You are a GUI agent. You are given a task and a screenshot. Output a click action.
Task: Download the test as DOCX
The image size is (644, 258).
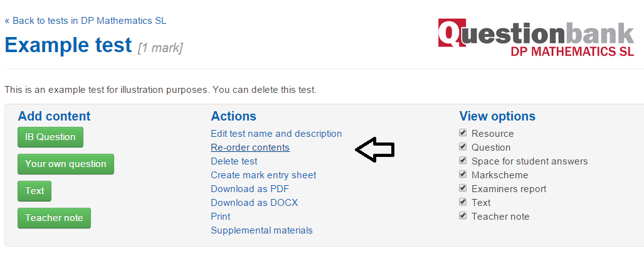[254, 203]
